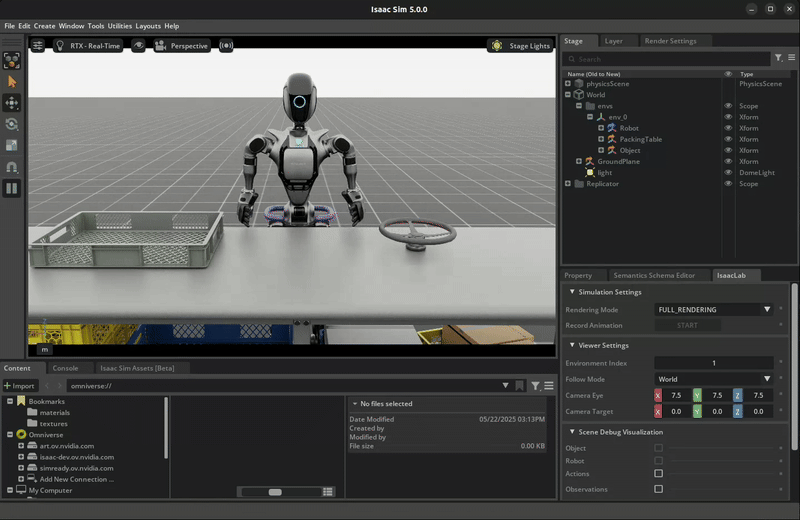Image resolution: width=800 pixels, height=520 pixels.
Task: Open the Utilities menu
Action: pyautogui.click(x=119, y=26)
